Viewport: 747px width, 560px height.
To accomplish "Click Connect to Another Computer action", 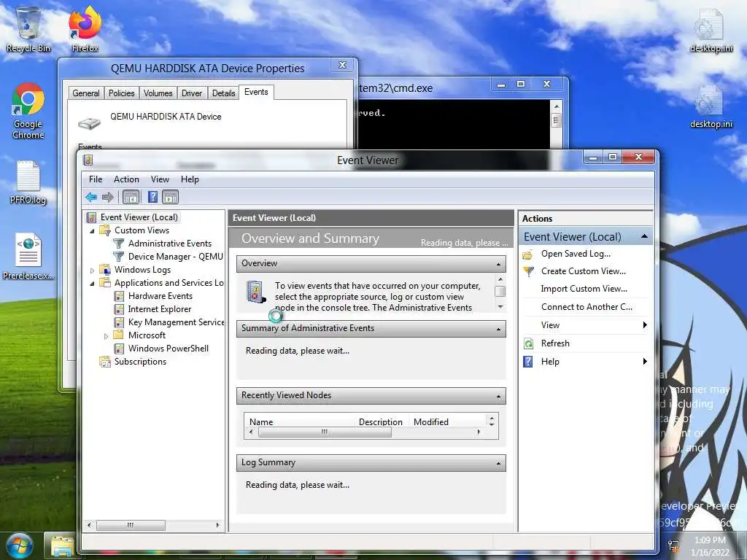I will tap(587, 307).
